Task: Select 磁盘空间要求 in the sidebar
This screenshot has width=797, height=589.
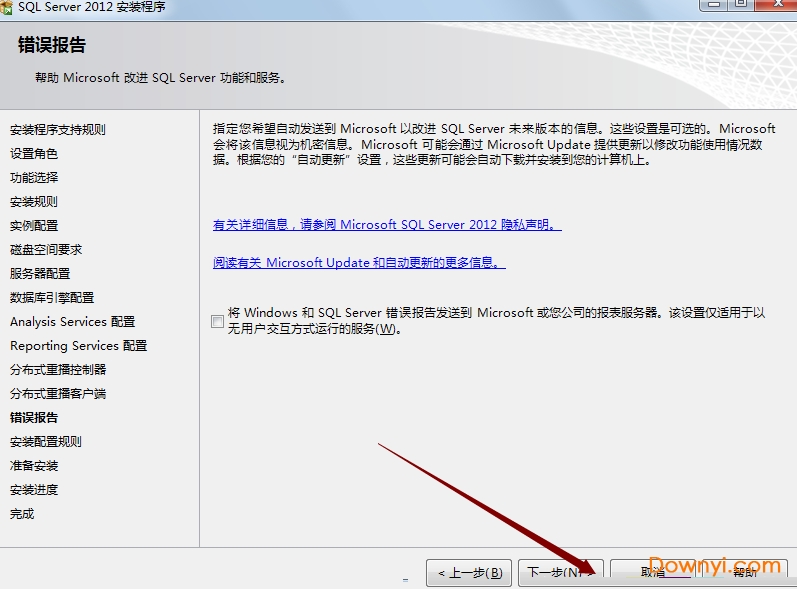Action: tap(46, 250)
